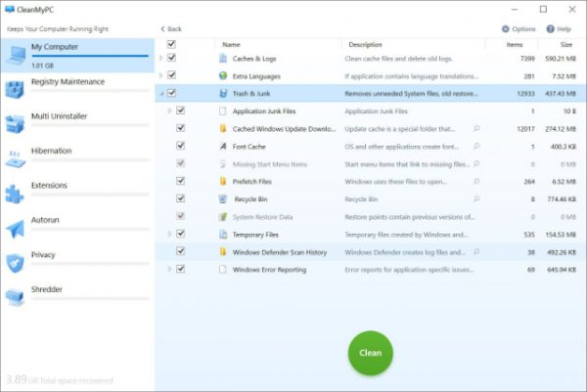Open Options settings

519,28
